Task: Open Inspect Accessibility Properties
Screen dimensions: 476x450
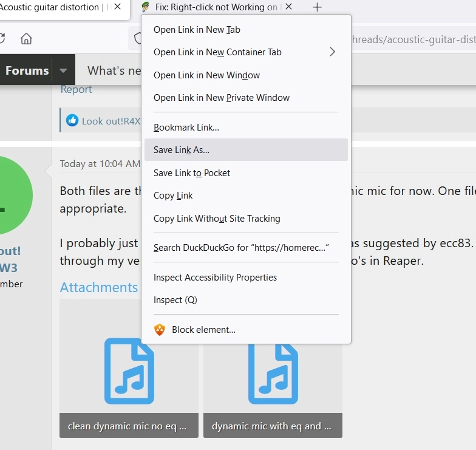Action: (246, 277)
